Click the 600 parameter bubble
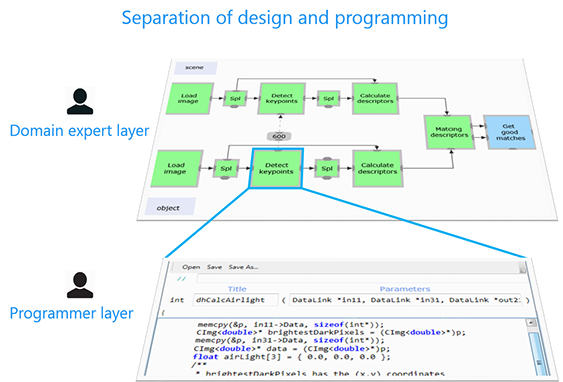This screenshot has height=382, width=563. pyautogui.click(x=279, y=136)
